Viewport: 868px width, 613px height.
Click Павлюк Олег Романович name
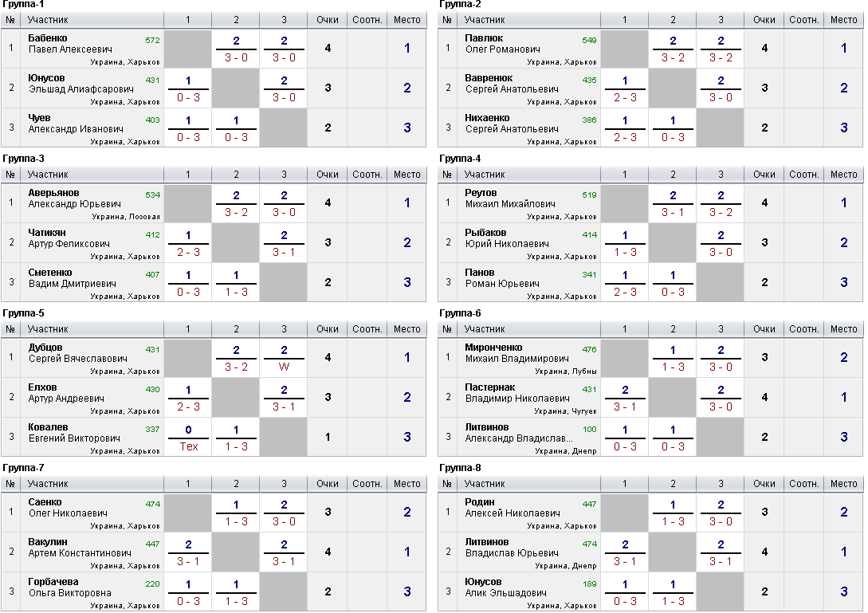[503, 44]
